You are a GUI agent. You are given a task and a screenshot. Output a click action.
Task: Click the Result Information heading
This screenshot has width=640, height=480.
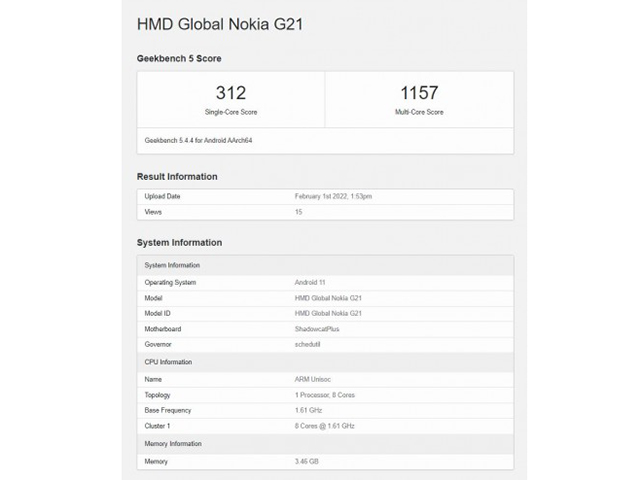click(x=177, y=177)
